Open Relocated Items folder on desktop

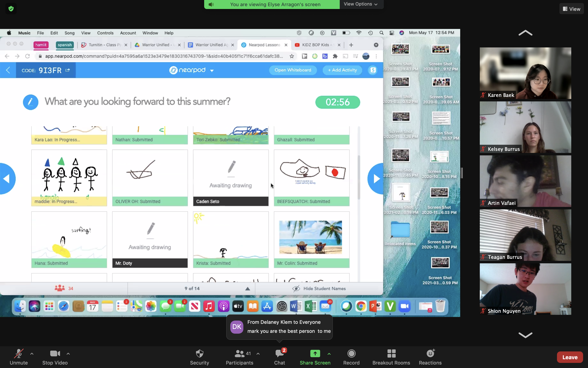(400, 233)
